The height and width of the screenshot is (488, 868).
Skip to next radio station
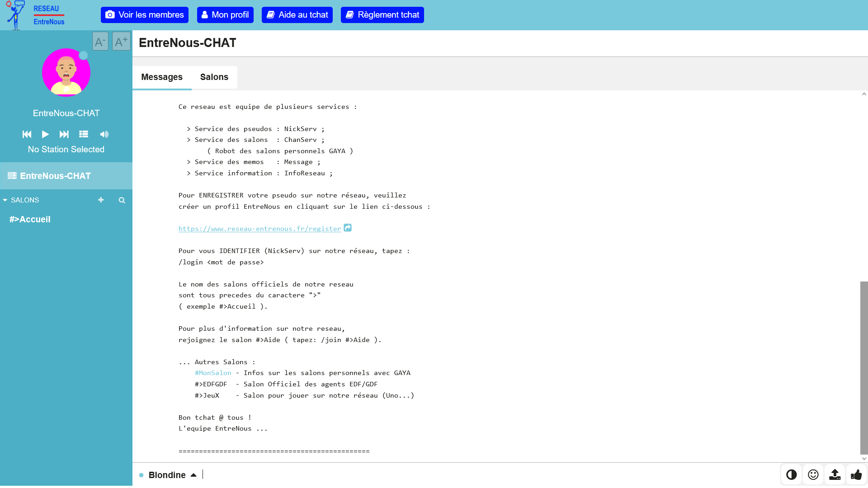click(64, 134)
